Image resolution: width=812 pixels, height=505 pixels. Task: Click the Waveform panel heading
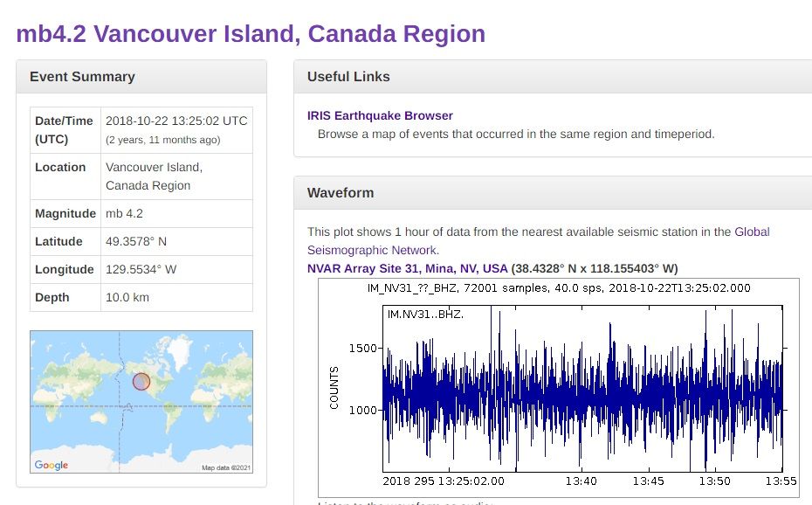[341, 193]
